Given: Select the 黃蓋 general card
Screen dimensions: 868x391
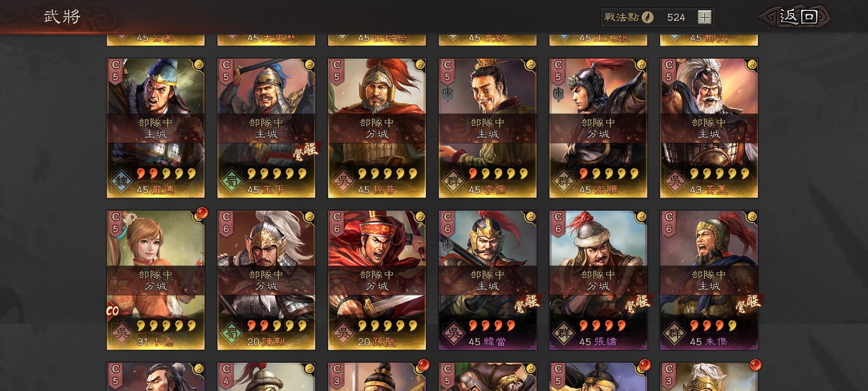Looking at the screenshot, I should (x=709, y=128).
